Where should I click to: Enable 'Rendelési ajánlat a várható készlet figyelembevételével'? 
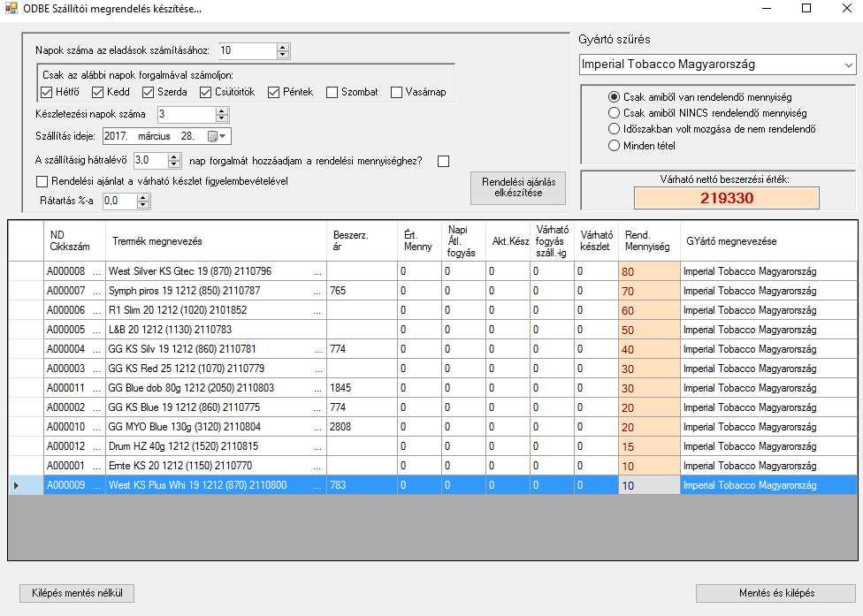coord(42,181)
